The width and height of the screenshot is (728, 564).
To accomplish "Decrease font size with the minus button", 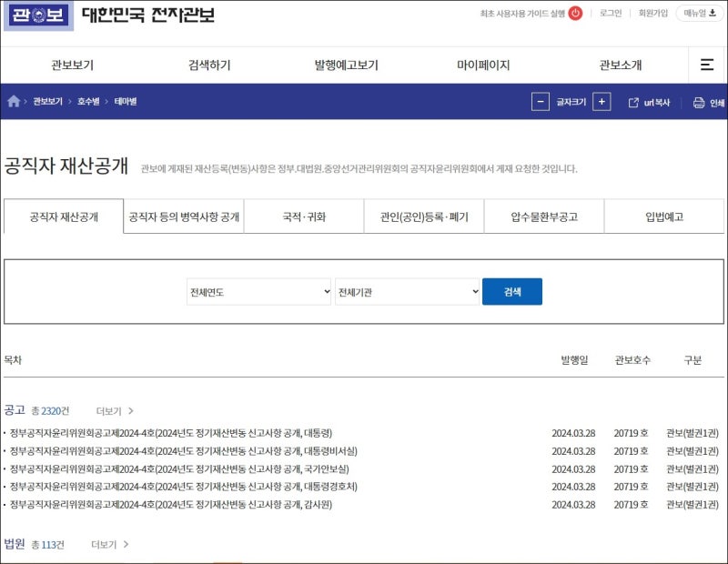I will tap(541, 102).
